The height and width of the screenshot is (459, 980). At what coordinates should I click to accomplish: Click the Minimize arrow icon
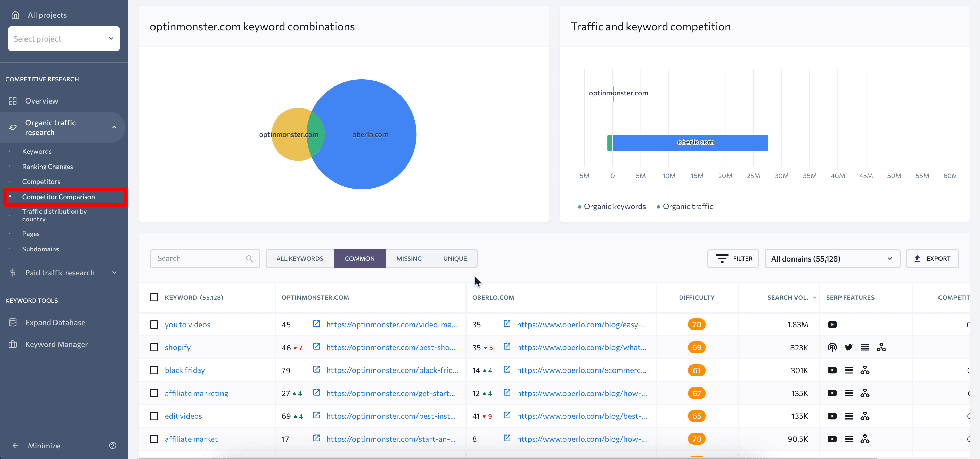point(15,446)
